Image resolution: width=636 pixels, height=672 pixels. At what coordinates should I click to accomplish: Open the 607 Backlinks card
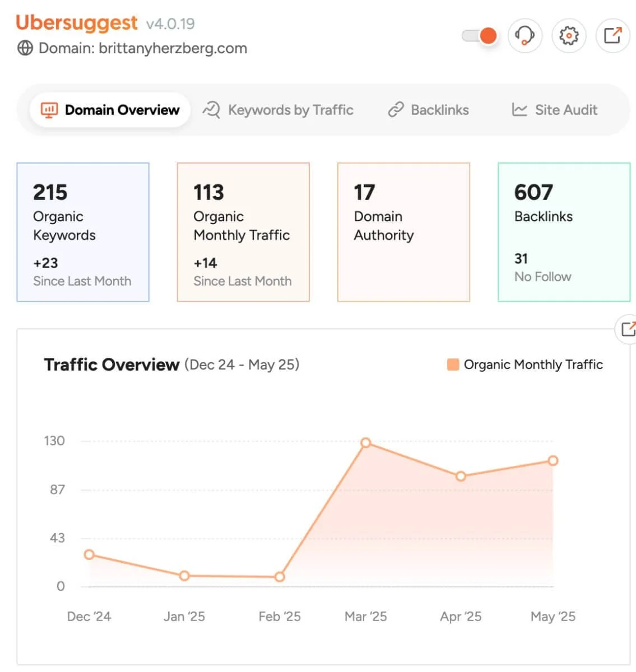(x=564, y=232)
